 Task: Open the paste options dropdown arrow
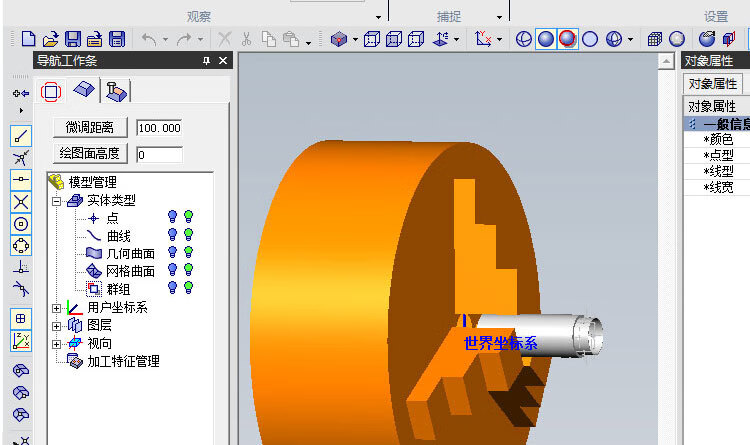point(309,43)
